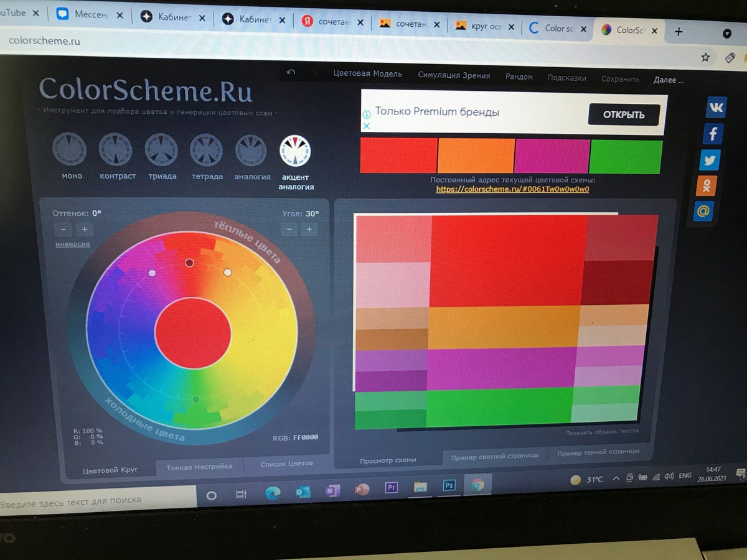Open Task View on taskbar

point(242,495)
